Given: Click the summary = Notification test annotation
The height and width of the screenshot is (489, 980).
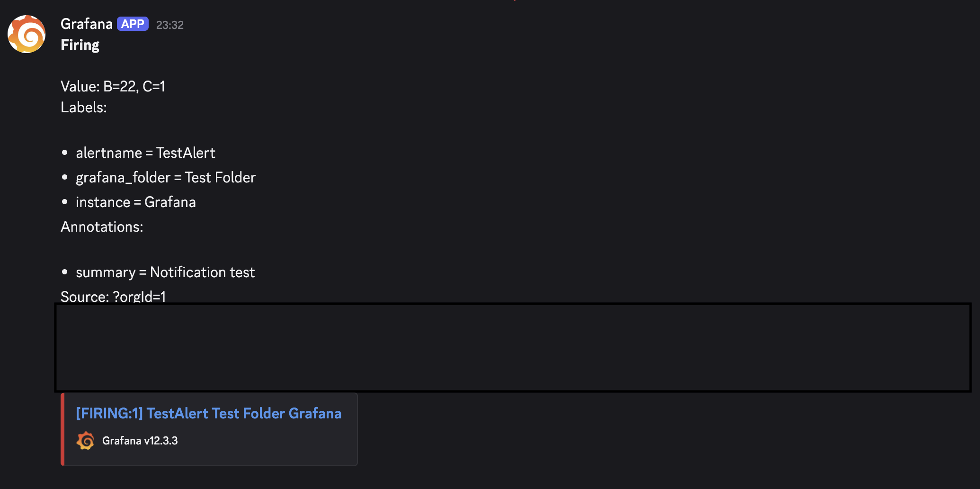Looking at the screenshot, I should 165,272.
